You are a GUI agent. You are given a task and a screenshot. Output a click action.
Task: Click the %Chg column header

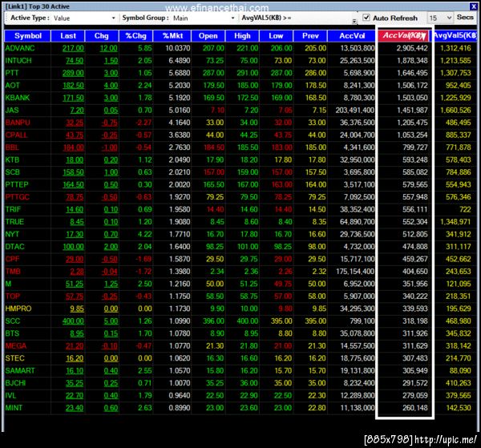[x=135, y=36]
